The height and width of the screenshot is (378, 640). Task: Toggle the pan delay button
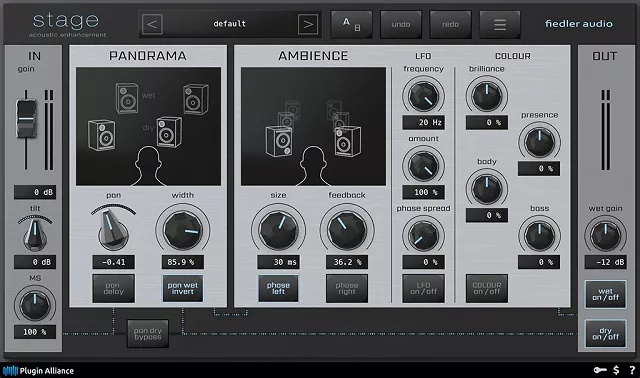(113, 288)
